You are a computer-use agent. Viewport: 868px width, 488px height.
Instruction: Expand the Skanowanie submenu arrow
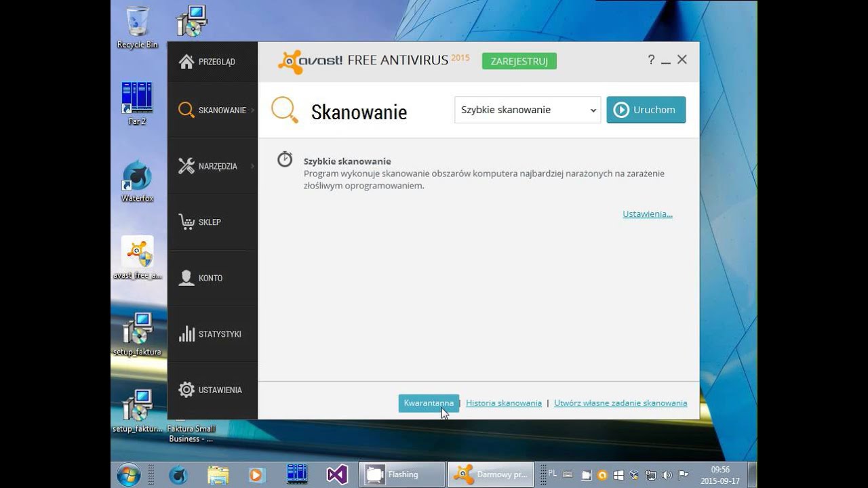pyautogui.click(x=253, y=110)
